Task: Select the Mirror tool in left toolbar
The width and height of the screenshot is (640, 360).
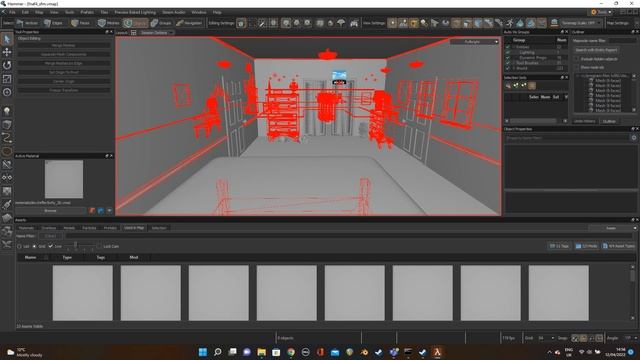Action: coord(7,178)
